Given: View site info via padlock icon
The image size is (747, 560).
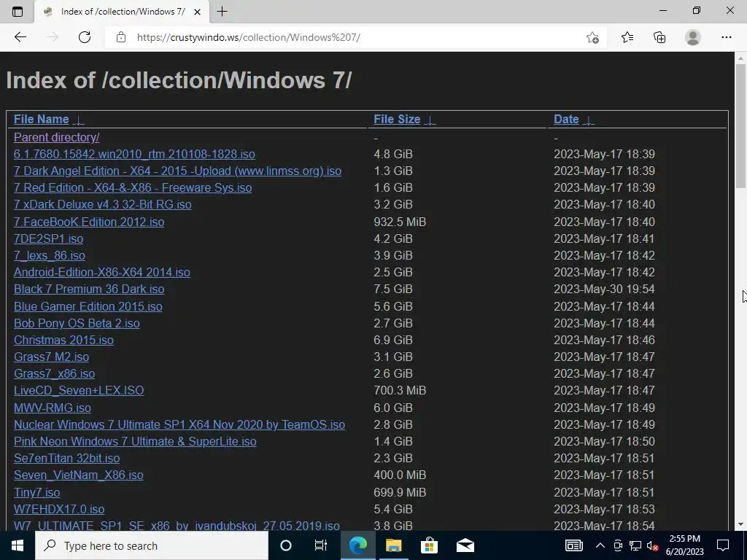Looking at the screenshot, I should tap(121, 37).
